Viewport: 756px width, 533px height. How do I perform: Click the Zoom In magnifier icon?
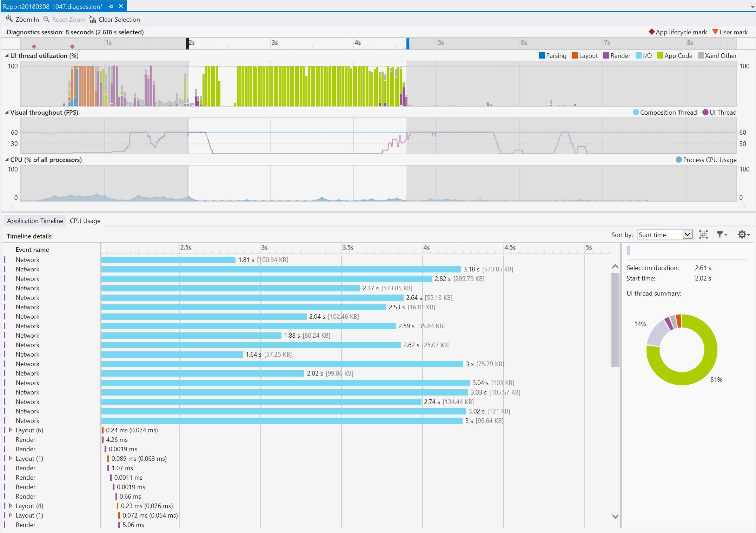pyautogui.click(x=9, y=19)
